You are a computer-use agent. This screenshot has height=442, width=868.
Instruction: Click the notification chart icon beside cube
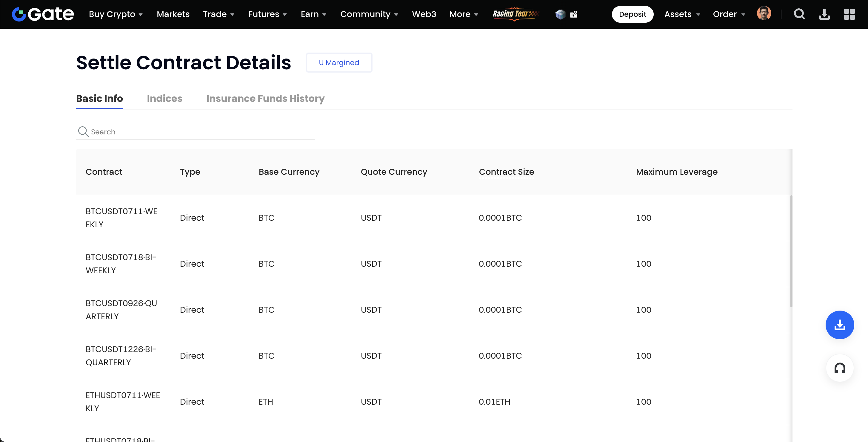pyautogui.click(x=573, y=14)
